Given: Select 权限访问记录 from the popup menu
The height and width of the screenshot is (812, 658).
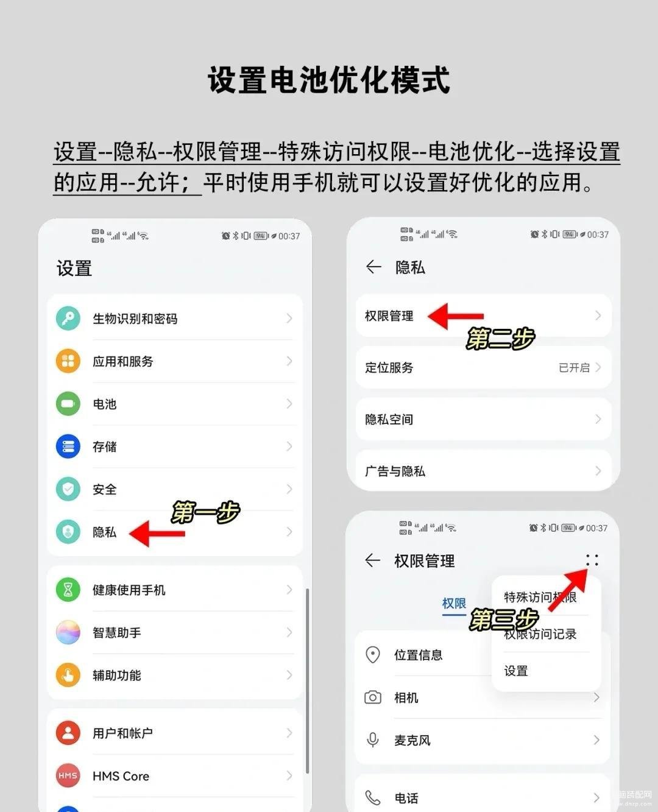Looking at the screenshot, I should click(x=540, y=634).
